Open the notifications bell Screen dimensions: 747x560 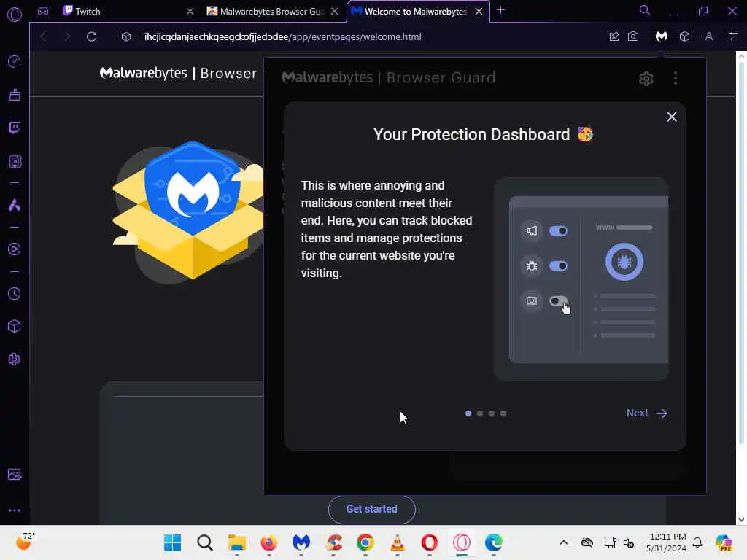tap(697, 542)
